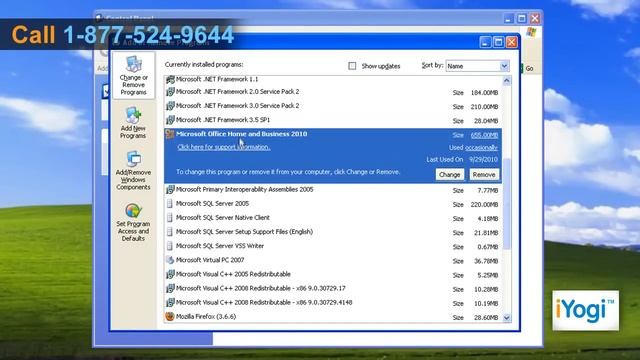This screenshot has height=360, width=640.
Task: Click the Change button for Microsoft Office
Action: 449,175
